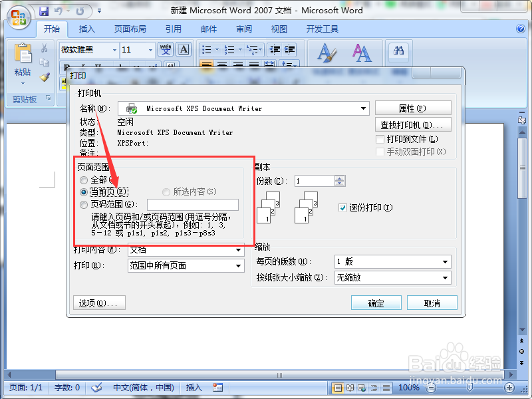
Task: Click the Cut scissors icon
Action: (45, 48)
